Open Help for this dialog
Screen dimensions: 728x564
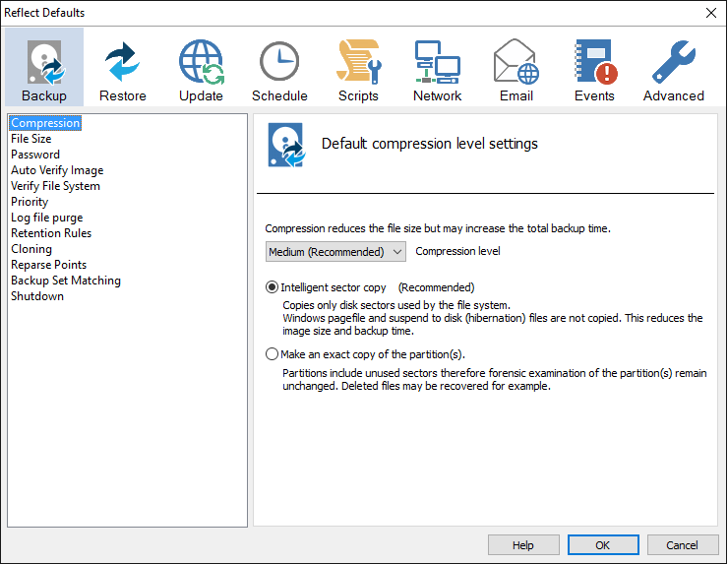click(523, 545)
